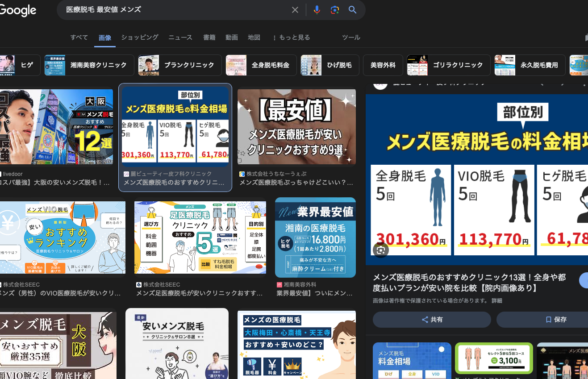The image size is (588, 379).
Task: Select the ゴリラクリニック filter chip
Action: click(x=449, y=65)
